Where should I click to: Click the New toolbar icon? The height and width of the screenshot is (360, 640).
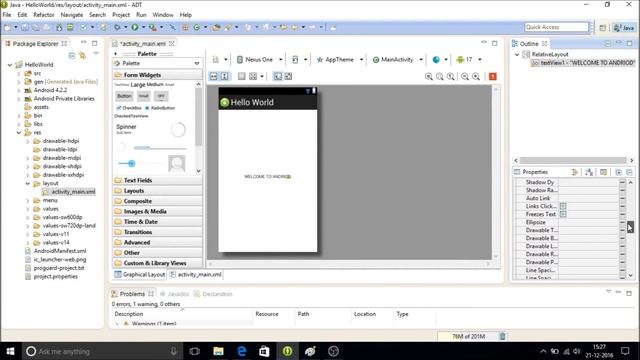pos(7,27)
